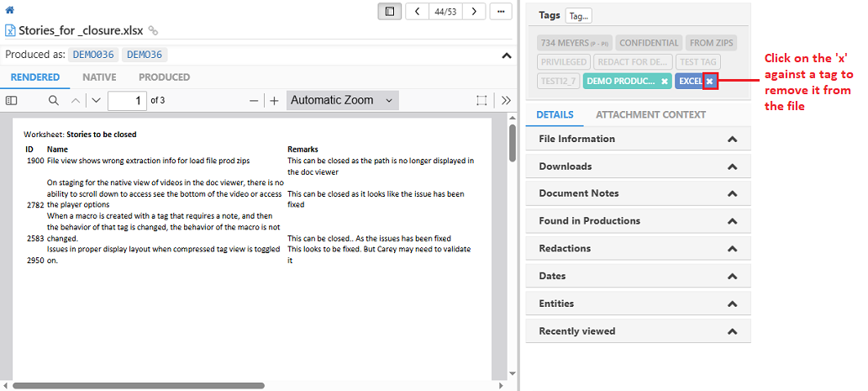The image size is (868, 391).
Task: Apply the 734 MEYERS tag
Action: [x=575, y=43]
